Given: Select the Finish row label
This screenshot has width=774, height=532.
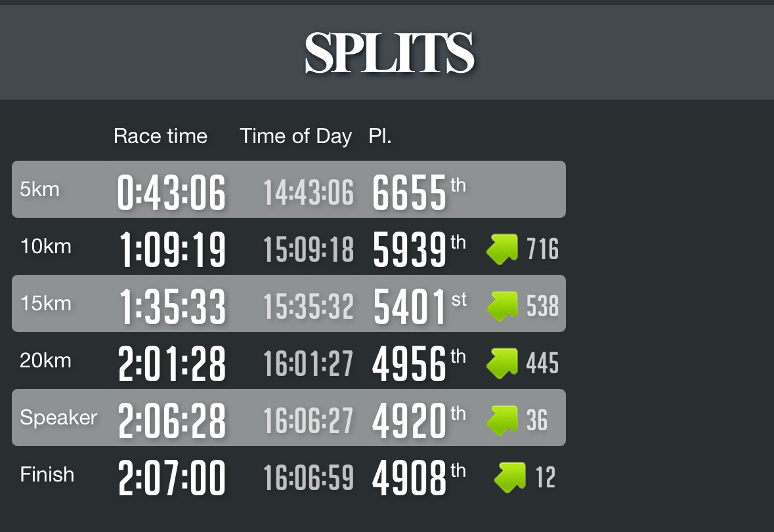Looking at the screenshot, I should [x=47, y=475].
